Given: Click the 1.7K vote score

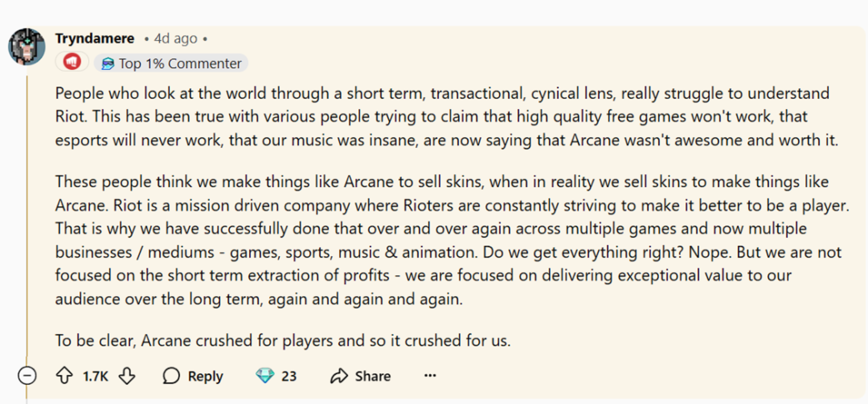Looking at the screenshot, I should [x=95, y=376].
